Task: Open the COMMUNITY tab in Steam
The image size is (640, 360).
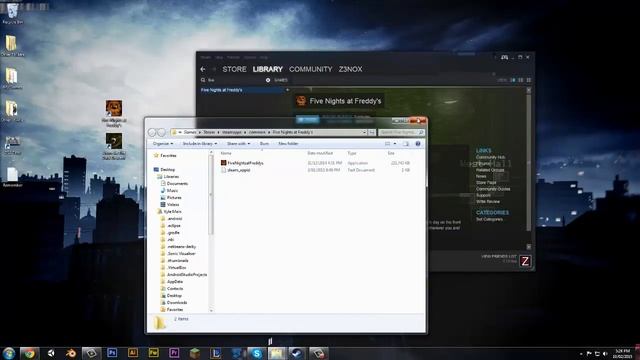Action: point(311,69)
